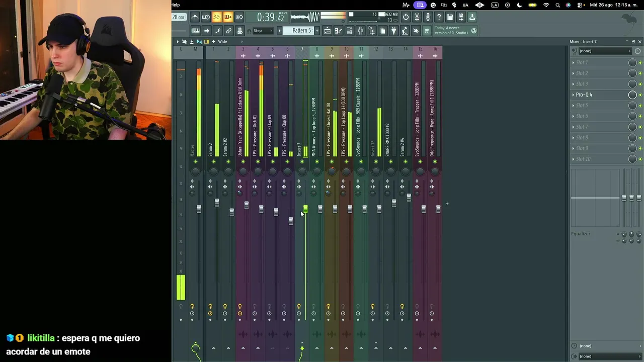Select the Slot 5 effect slot
The image size is (644, 362).
[x=601, y=106]
